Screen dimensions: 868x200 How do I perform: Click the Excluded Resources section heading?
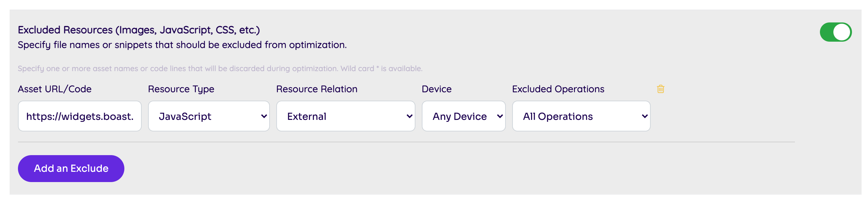coord(139,30)
